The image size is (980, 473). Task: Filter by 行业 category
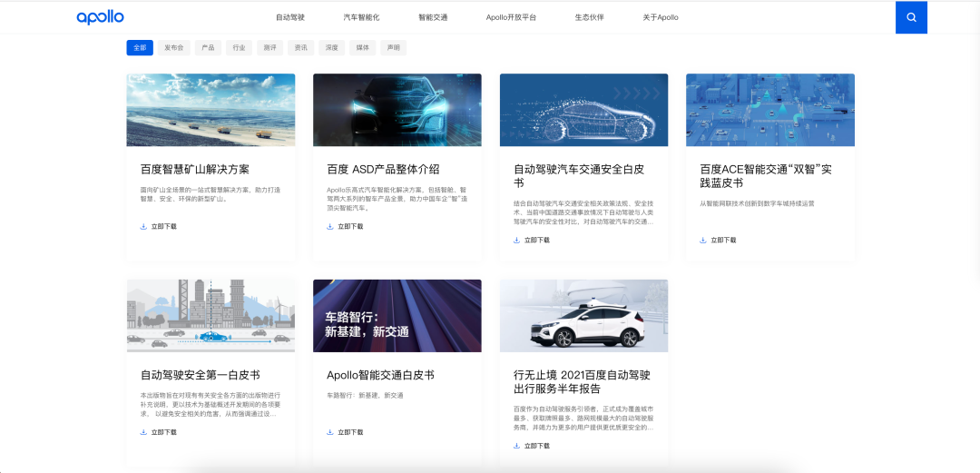[x=239, y=47]
